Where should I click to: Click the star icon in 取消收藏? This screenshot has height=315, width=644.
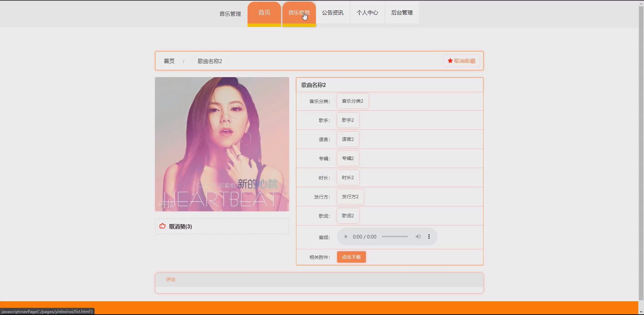tap(450, 61)
